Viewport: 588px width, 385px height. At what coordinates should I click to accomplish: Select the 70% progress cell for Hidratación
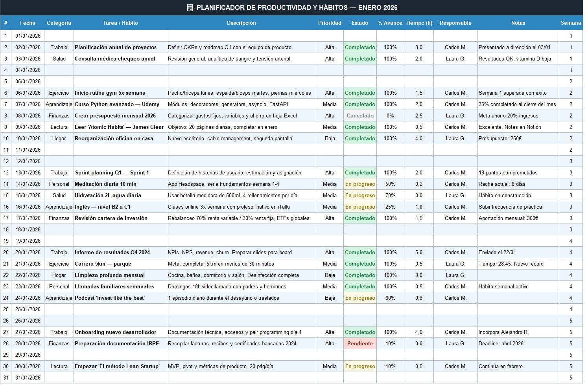coord(390,195)
